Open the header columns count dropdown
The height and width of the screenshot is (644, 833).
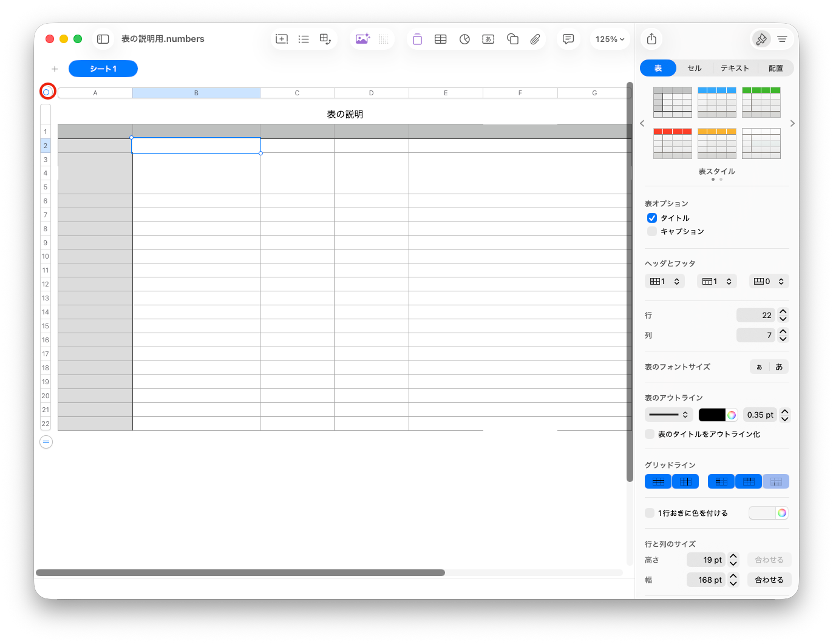(665, 281)
